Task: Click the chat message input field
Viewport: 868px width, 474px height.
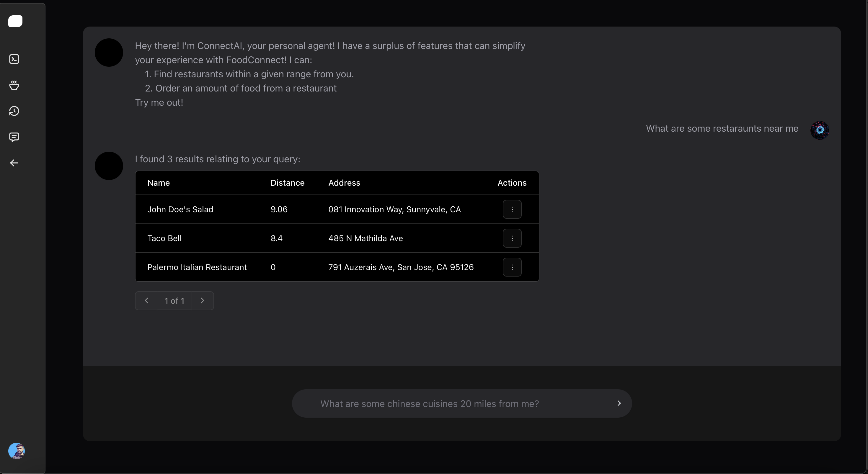Action: click(x=451, y=403)
